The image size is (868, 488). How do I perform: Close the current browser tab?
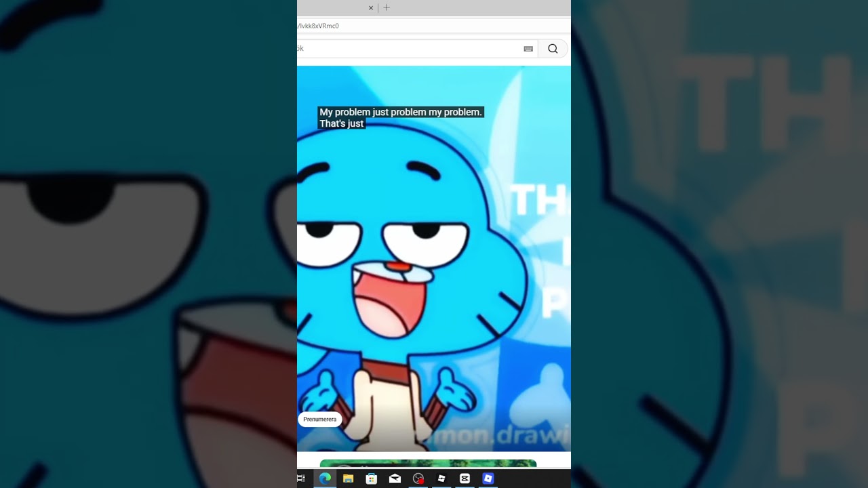371,7
